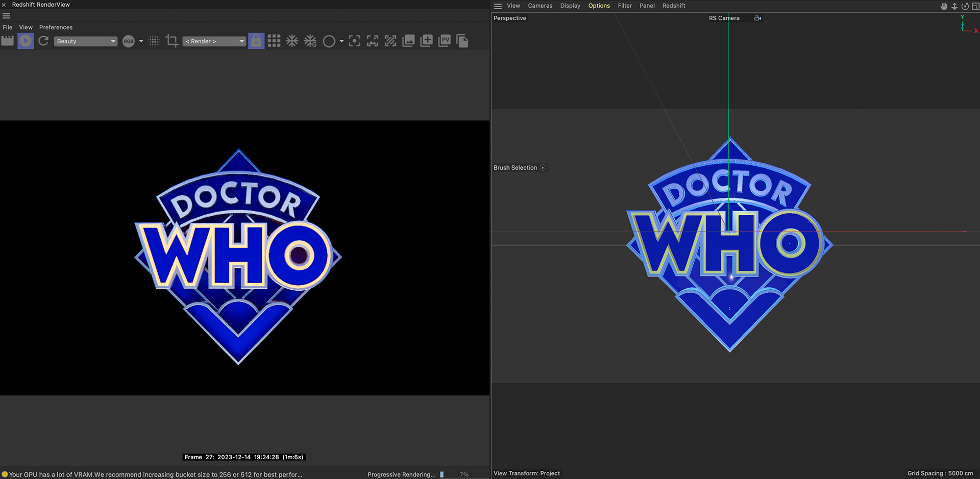Click the freeze tessellation snowflake icon
Screen dimensions: 980x479
[292, 41]
